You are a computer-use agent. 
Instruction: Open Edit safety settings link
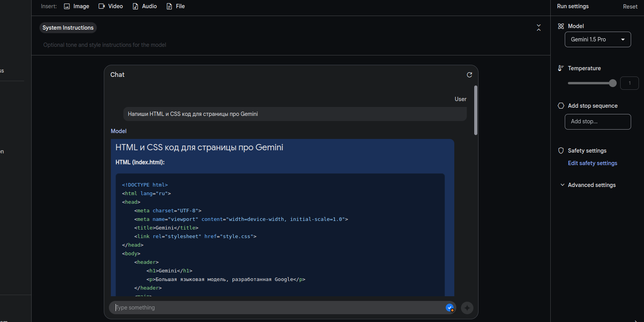click(x=592, y=163)
